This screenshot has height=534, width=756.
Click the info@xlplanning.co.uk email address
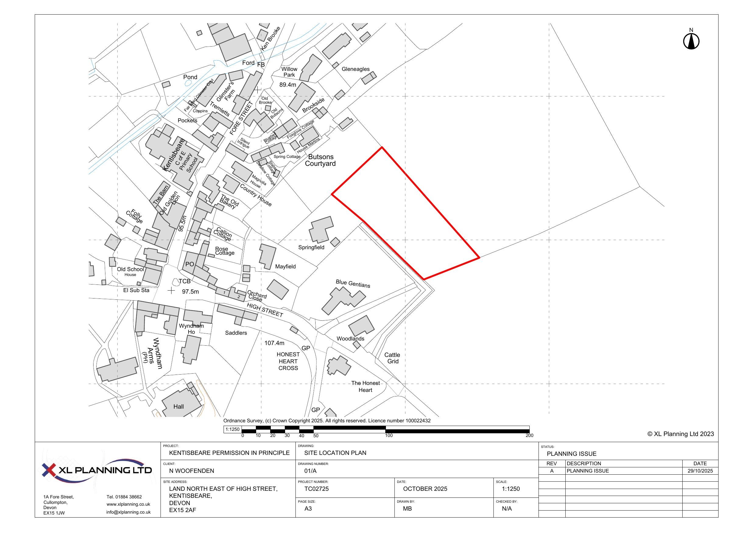128,512
